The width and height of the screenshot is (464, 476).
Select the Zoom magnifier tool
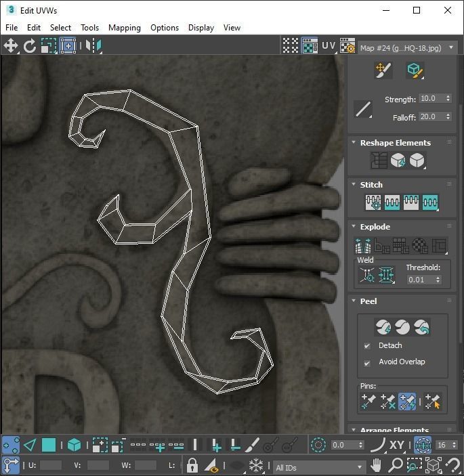point(396,465)
